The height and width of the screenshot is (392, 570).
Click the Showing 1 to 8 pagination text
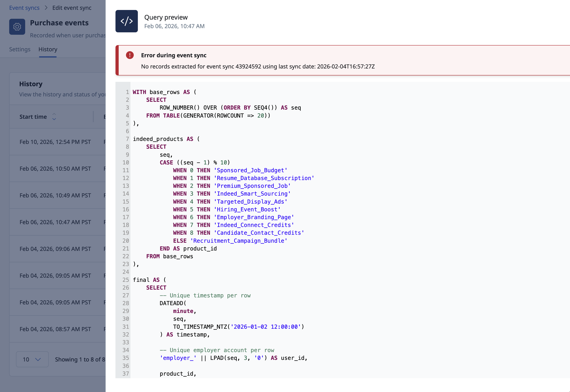80,360
